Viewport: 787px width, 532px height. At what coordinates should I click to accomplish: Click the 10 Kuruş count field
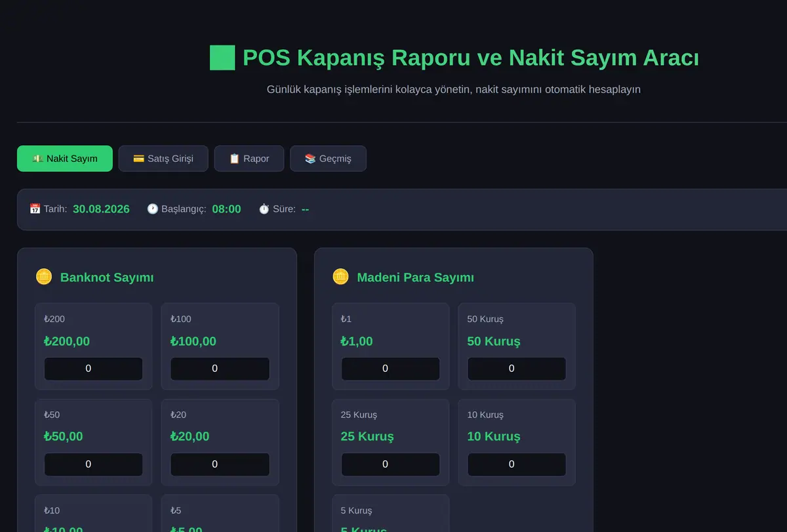[x=517, y=464]
